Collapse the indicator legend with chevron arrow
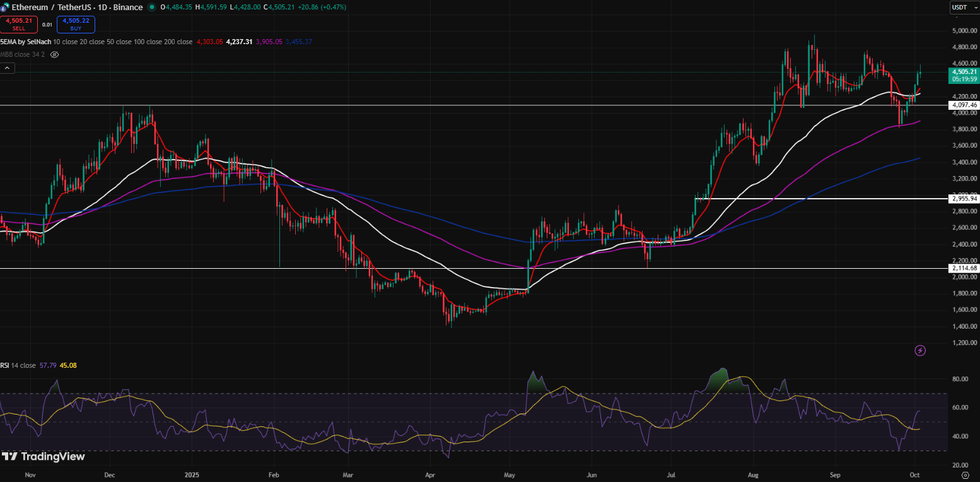This screenshot has width=980, height=482. click(7, 68)
